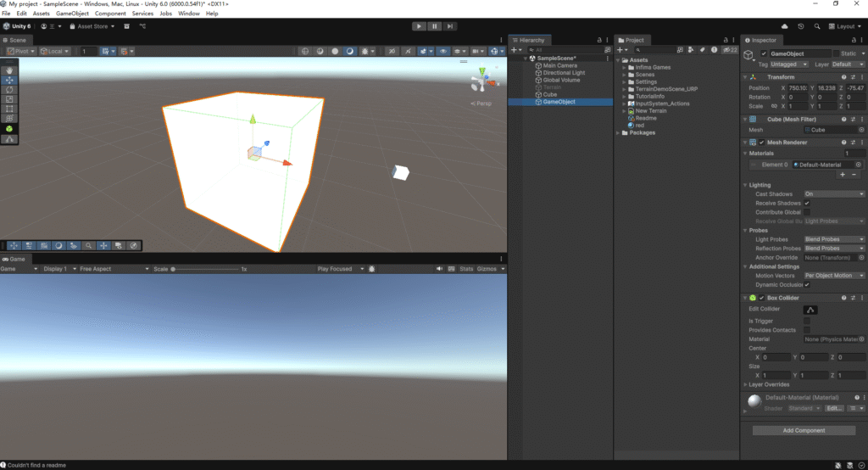Toggle Receive Shadows checkbox
The image size is (868, 470).
807,203
